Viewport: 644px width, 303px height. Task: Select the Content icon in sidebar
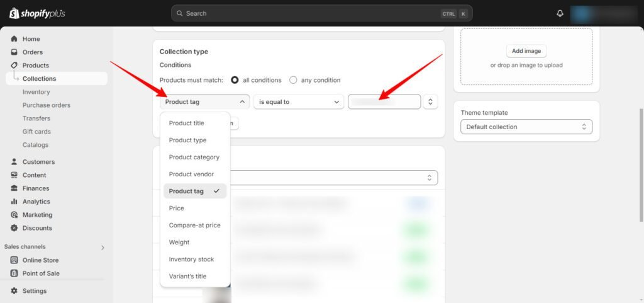(14, 174)
